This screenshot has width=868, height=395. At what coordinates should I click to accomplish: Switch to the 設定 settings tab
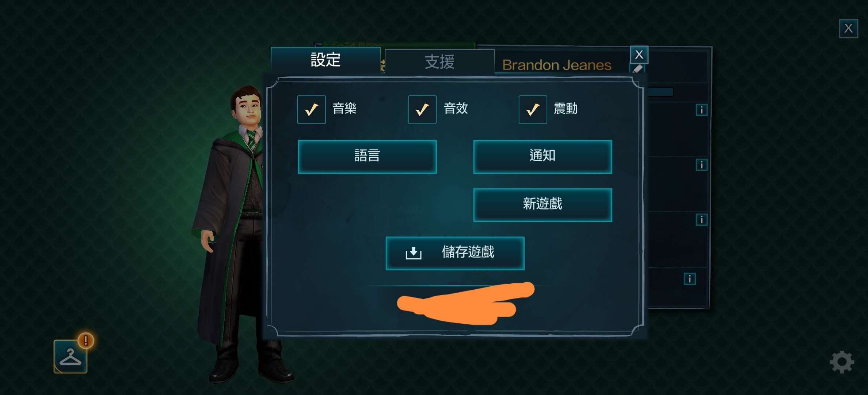(x=326, y=60)
